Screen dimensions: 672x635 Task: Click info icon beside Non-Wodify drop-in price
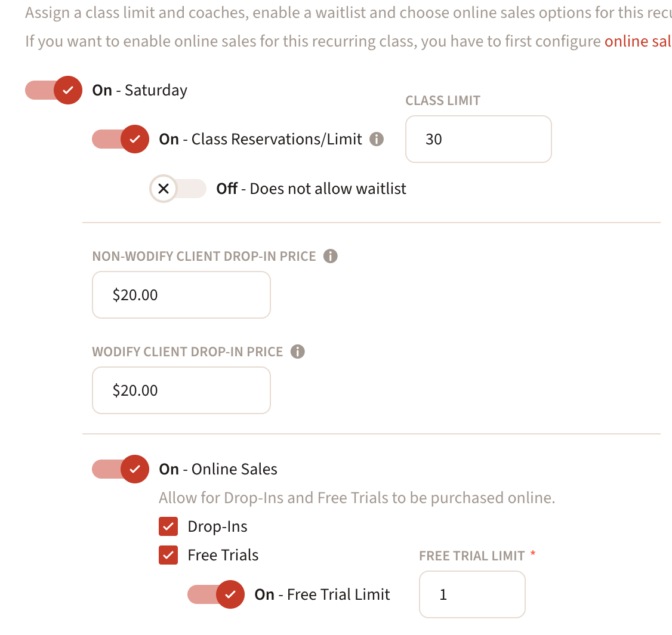(330, 256)
